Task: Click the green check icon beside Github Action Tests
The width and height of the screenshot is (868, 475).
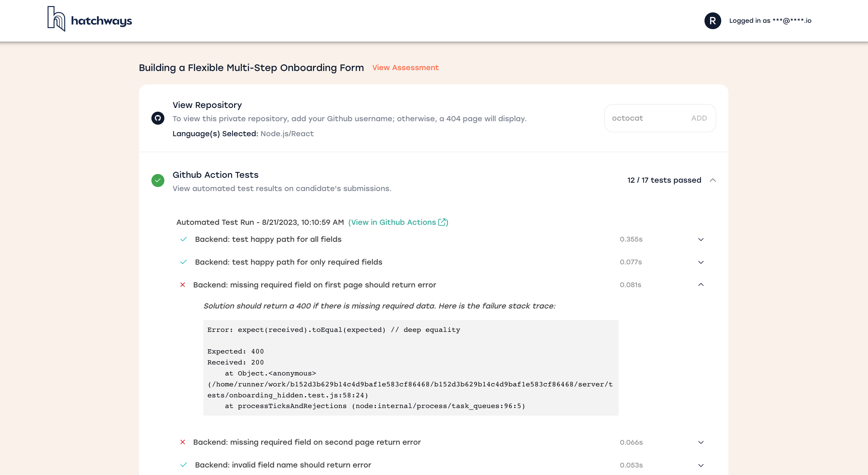Action: (x=158, y=180)
